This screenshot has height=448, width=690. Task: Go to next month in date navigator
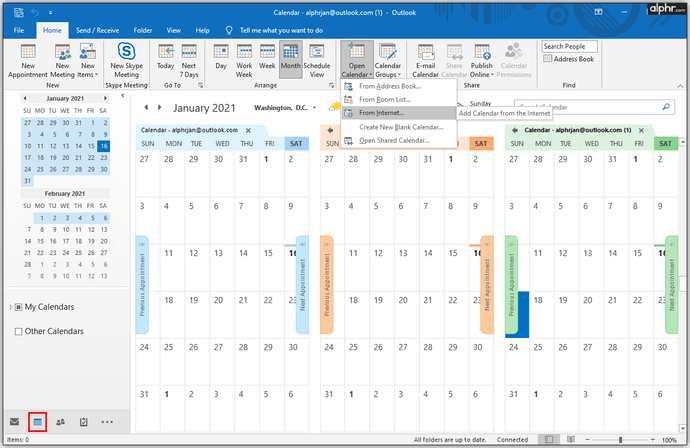(x=105, y=98)
